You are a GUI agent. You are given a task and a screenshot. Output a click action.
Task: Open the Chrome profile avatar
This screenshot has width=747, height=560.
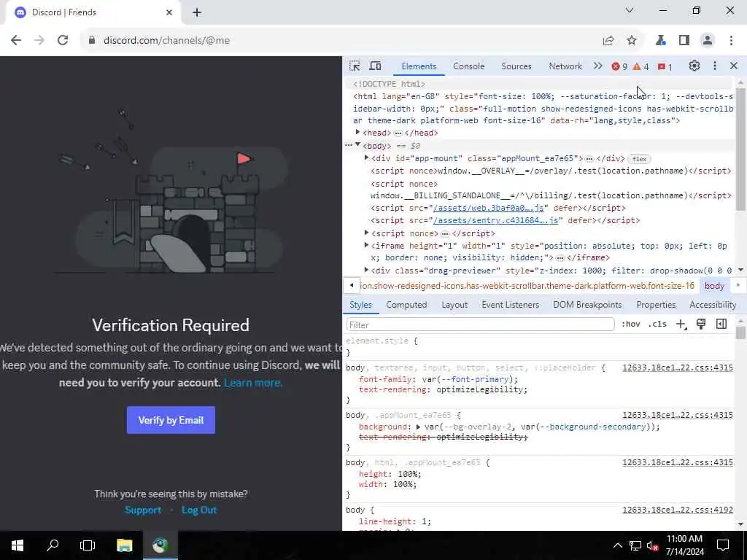[x=708, y=41]
